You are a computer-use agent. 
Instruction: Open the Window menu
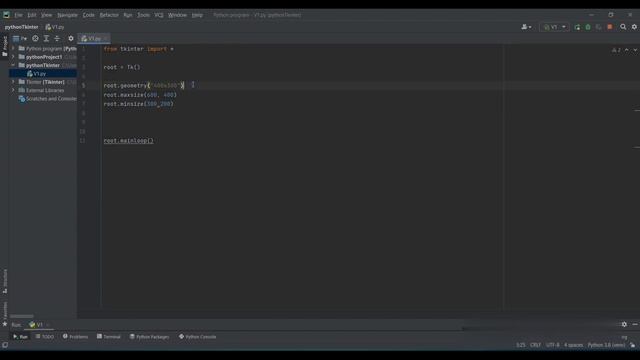coord(177,15)
